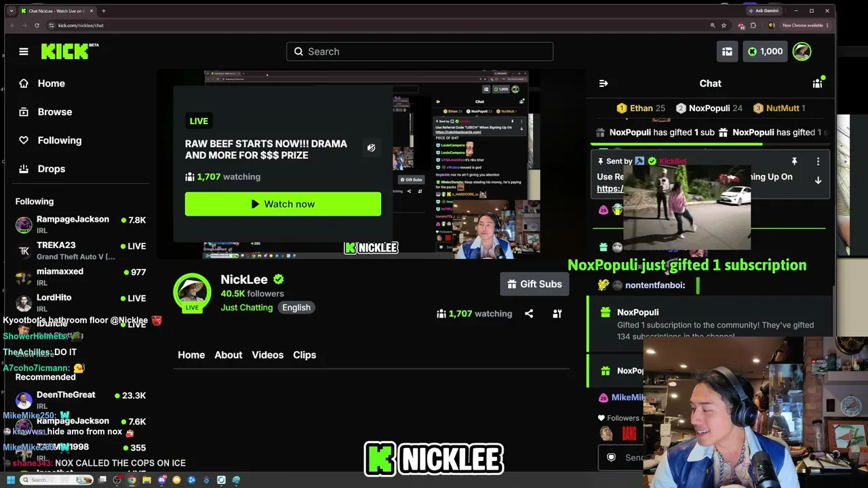This screenshot has height=488, width=868.
Task: Reload the page in Chrome
Action: click(x=37, y=25)
